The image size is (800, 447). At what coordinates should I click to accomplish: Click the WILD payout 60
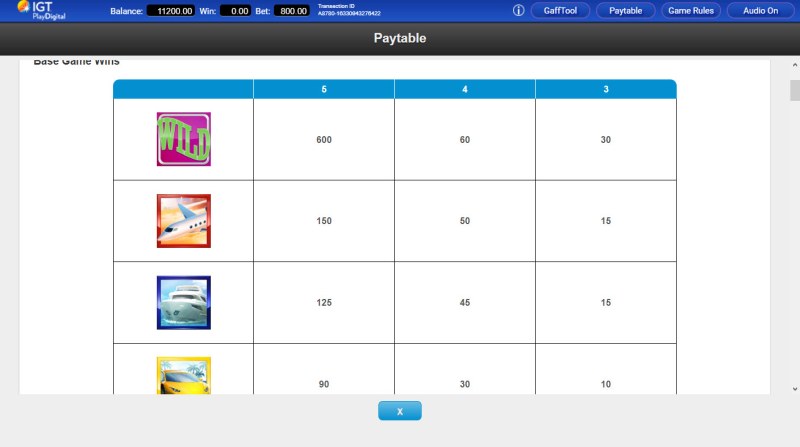click(465, 140)
